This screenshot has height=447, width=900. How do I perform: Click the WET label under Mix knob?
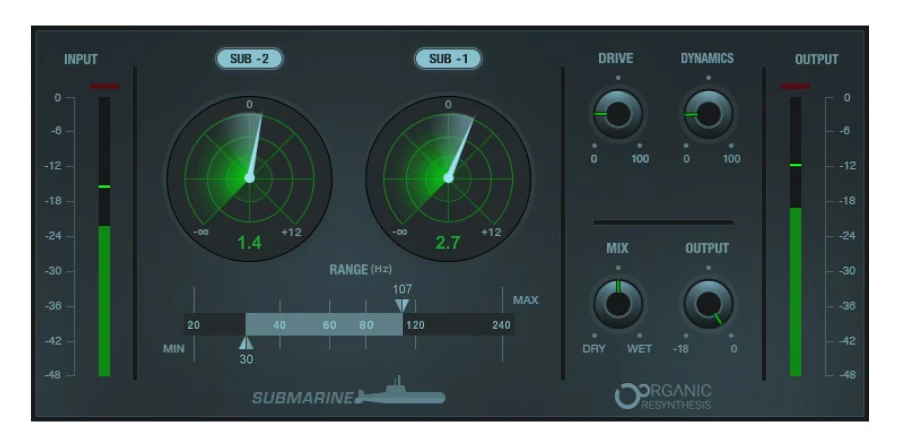[639, 349]
